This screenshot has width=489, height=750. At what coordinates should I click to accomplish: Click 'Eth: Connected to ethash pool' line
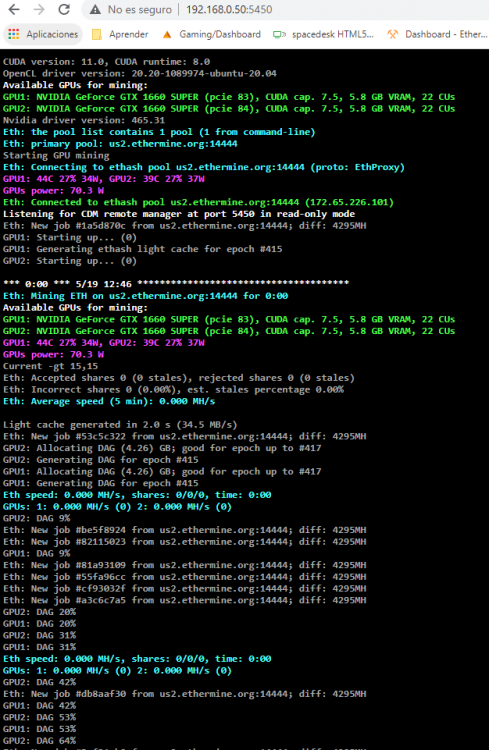click(x=199, y=202)
